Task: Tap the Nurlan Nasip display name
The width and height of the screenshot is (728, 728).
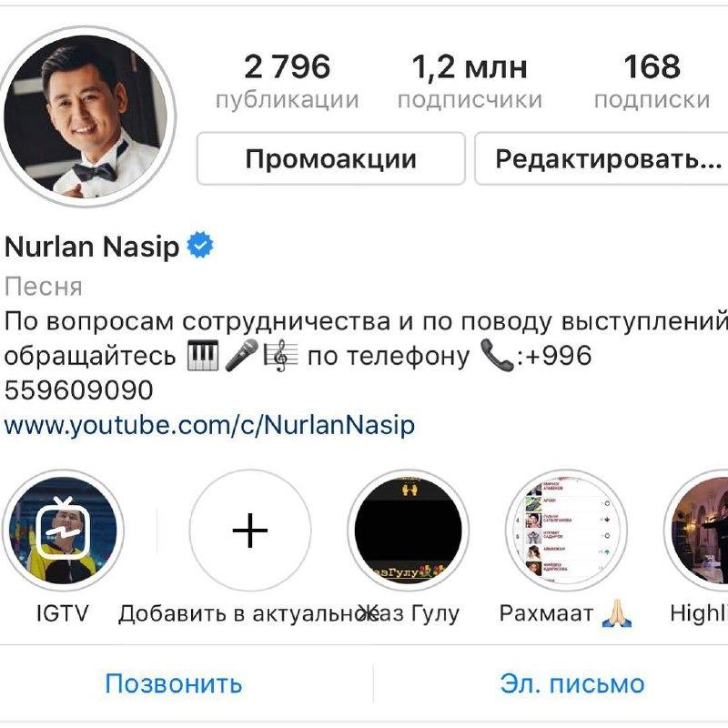Action: click(92, 246)
